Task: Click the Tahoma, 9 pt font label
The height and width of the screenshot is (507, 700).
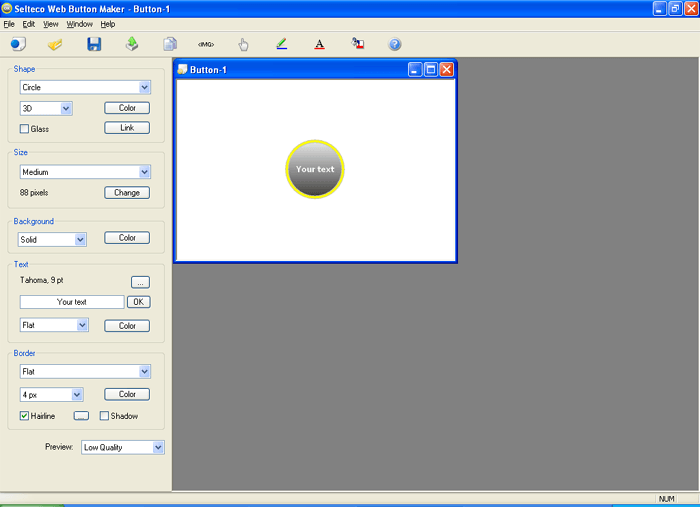Action: (x=42, y=280)
